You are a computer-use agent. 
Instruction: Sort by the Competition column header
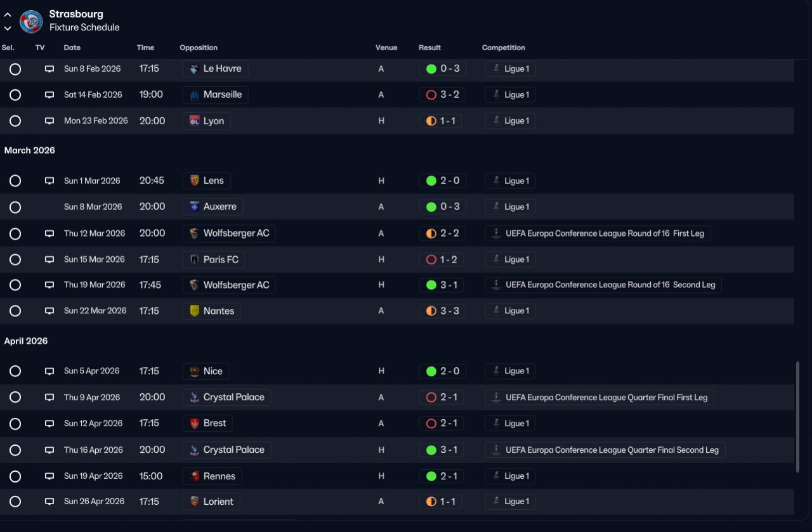tap(504, 48)
